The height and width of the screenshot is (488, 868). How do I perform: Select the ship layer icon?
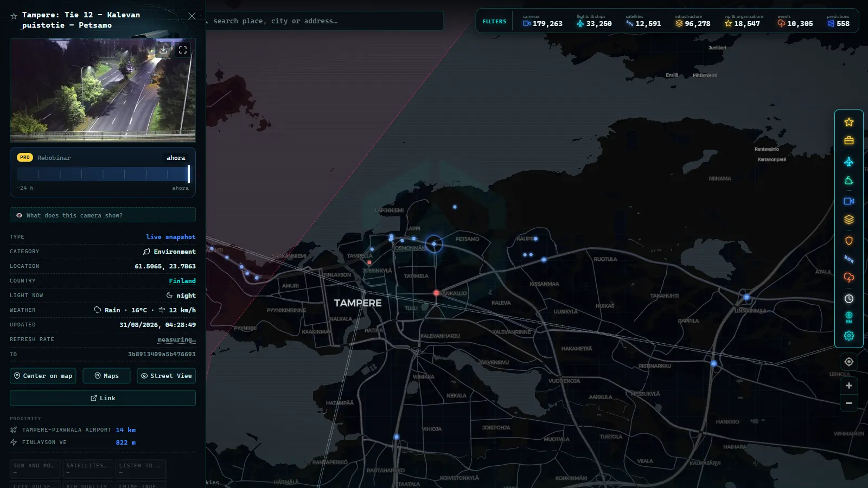(x=849, y=181)
